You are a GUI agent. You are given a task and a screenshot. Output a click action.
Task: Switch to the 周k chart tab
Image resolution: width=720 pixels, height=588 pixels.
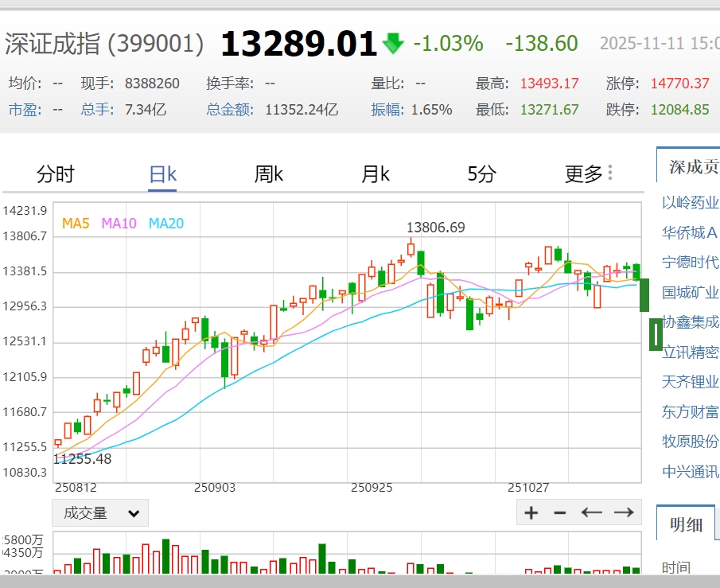click(269, 173)
